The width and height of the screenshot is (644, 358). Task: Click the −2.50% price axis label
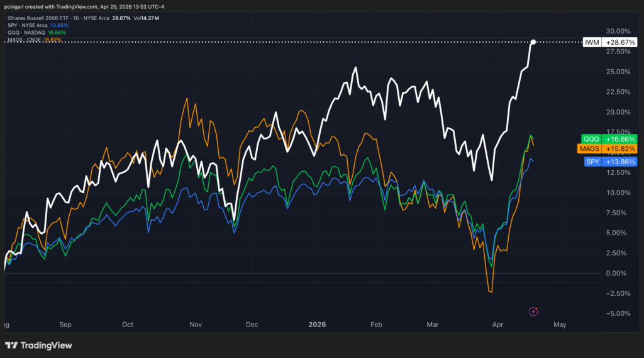coord(618,293)
